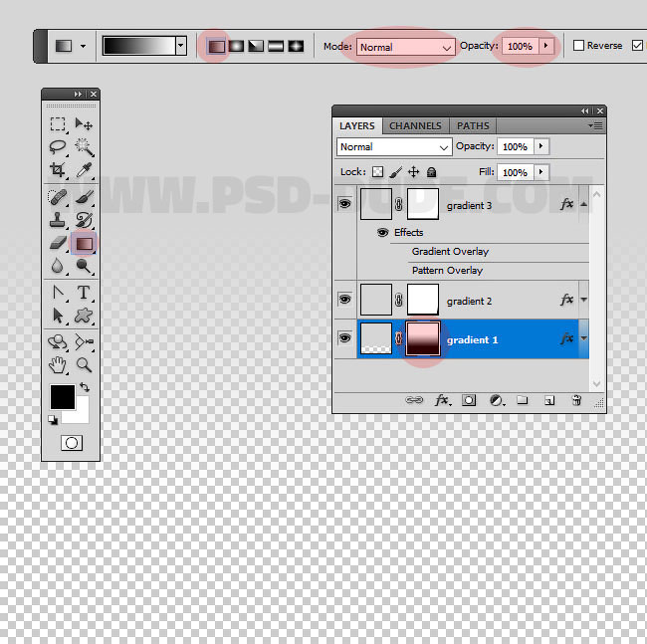The width and height of the screenshot is (647, 644).
Task: Select the Blur tool
Action: [58, 266]
